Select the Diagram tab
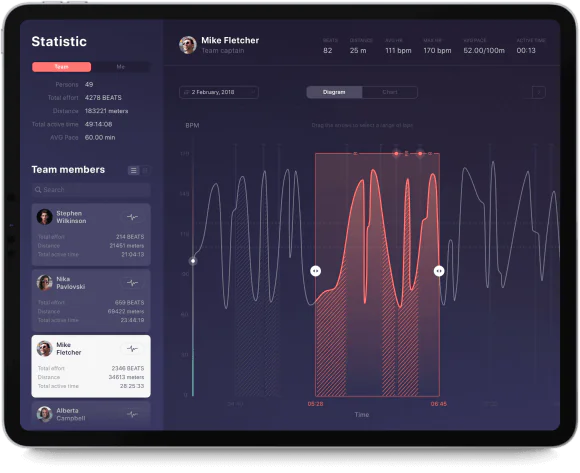The image size is (580, 473). (x=334, y=92)
